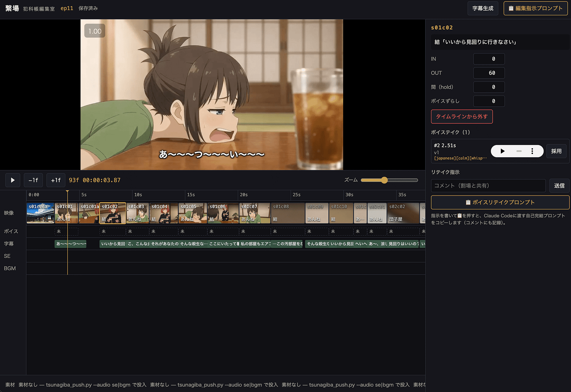The width and height of the screenshot is (571, 392).
Task: Select the s01c04 clip thumbnail
Action: (164, 213)
